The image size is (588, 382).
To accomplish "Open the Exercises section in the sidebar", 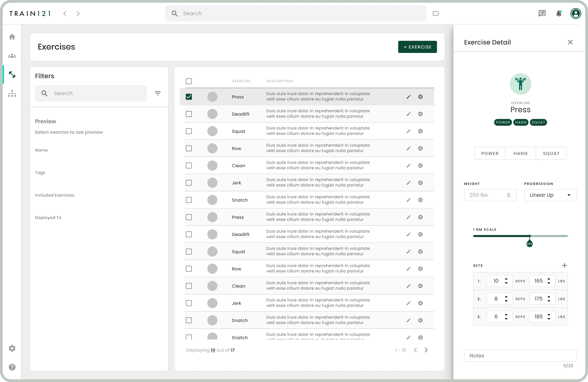I will tap(12, 74).
